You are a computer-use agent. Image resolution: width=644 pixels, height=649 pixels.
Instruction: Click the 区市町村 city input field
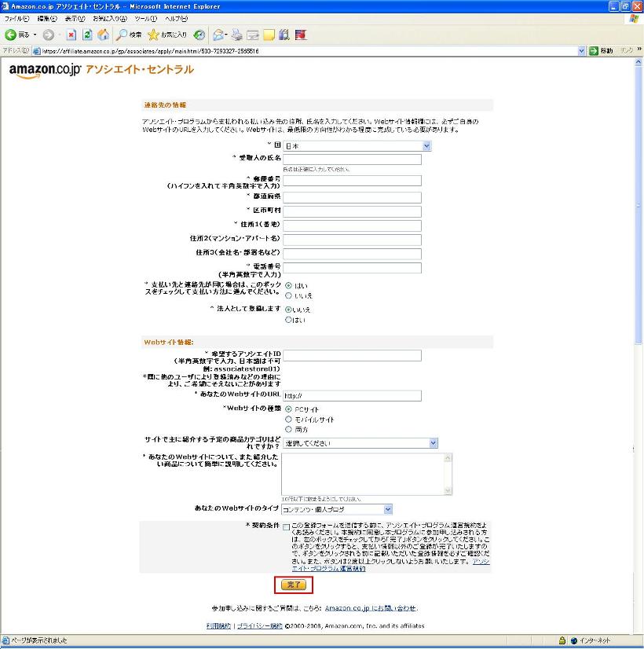tap(352, 211)
